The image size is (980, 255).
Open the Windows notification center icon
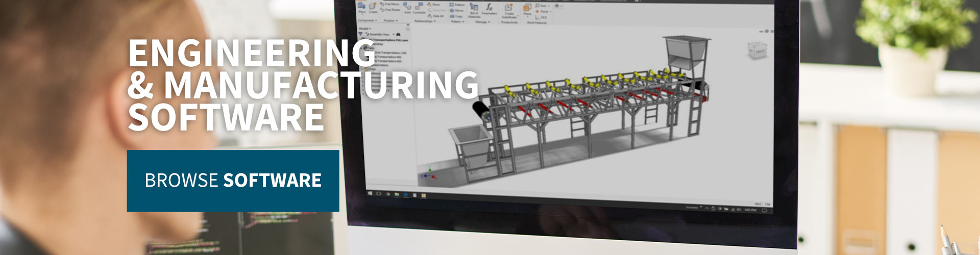point(765,210)
